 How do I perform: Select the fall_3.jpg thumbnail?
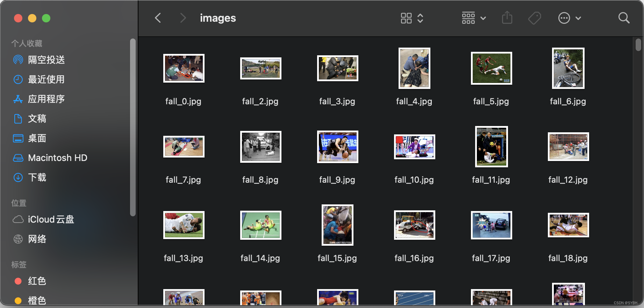coord(338,68)
